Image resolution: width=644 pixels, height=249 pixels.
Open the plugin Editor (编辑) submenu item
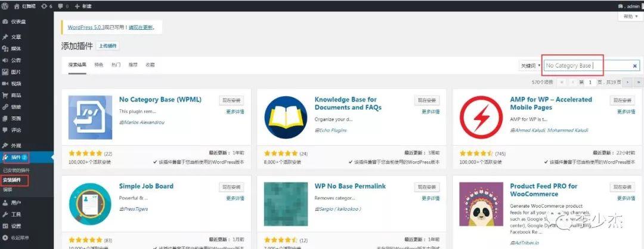click(7, 190)
